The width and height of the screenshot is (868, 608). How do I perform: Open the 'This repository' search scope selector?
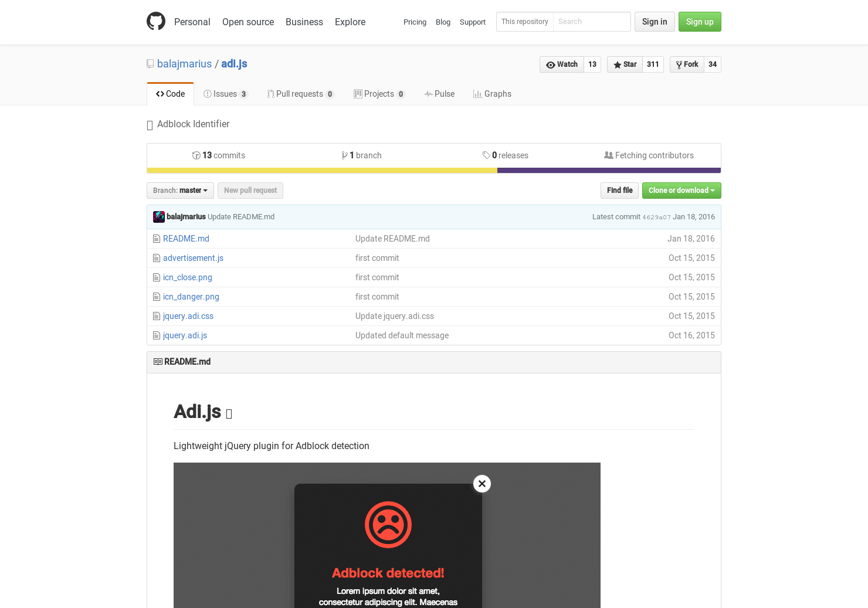[524, 22]
